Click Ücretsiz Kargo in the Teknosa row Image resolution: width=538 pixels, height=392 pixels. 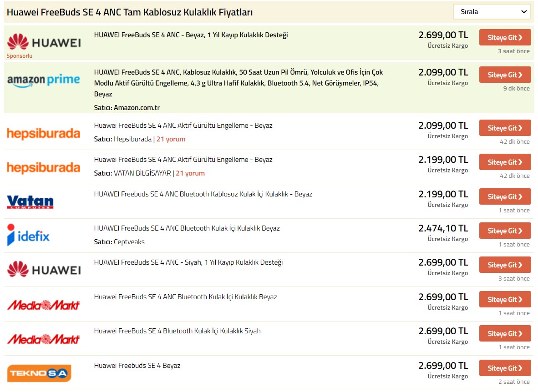[x=448, y=376]
